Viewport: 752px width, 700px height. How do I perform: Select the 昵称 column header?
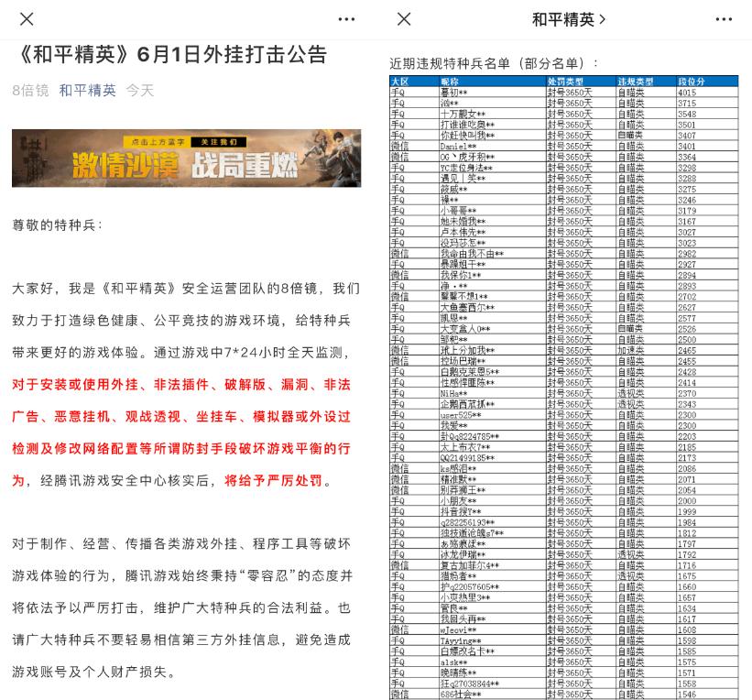click(449, 82)
